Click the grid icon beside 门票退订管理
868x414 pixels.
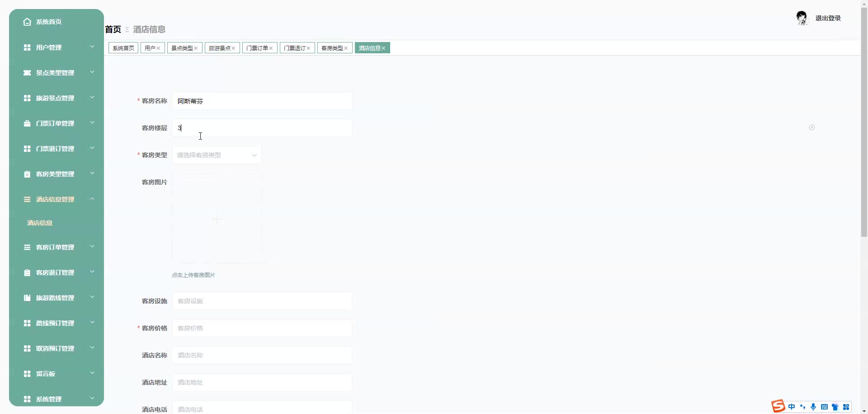[27, 149]
